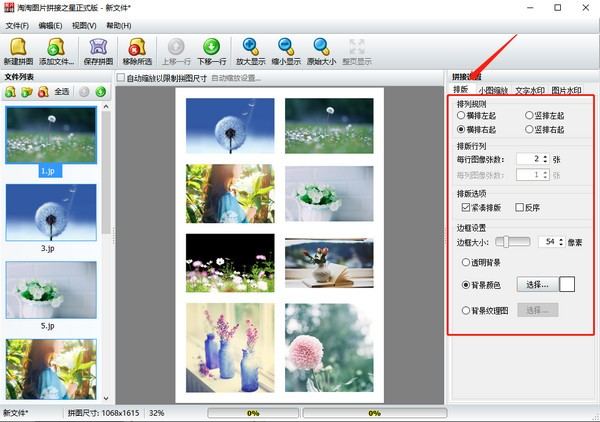This screenshot has width=600, height=422.
Task: Choose the 透明背景 radio button
Action: (x=466, y=262)
